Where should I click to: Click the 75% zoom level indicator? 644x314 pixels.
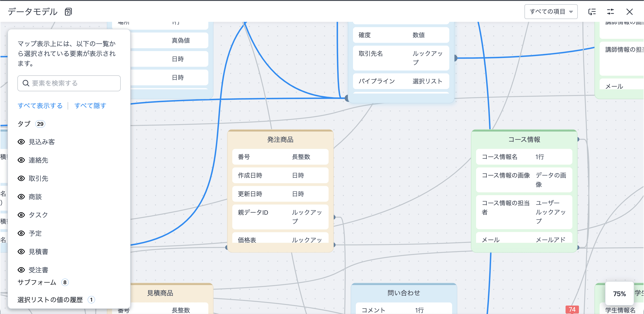619,294
